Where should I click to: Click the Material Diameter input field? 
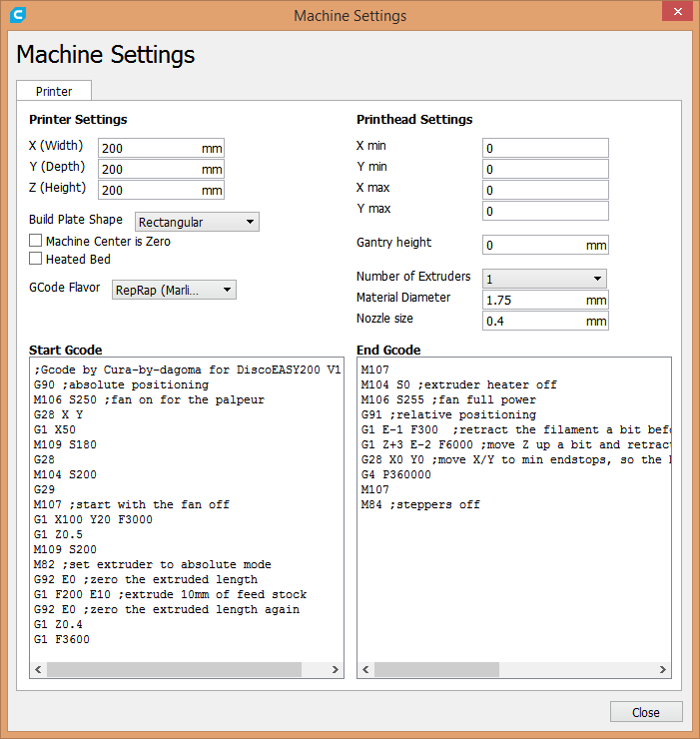click(545, 301)
